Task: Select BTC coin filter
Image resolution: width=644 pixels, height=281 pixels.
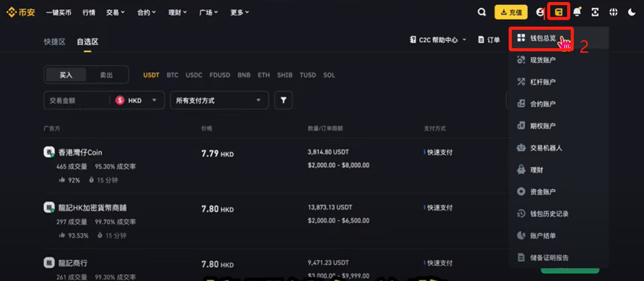Action: tap(173, 75)
